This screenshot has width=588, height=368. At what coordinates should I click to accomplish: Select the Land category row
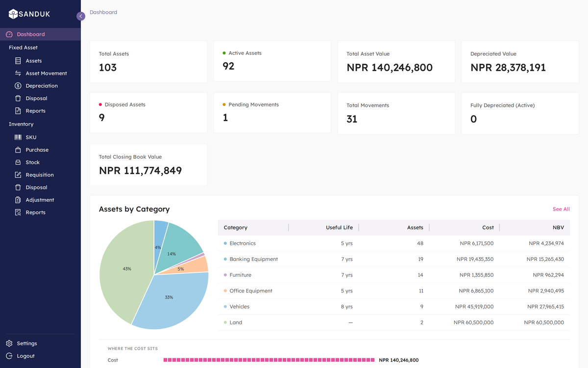pyautogui.click(x=394, y=322)
